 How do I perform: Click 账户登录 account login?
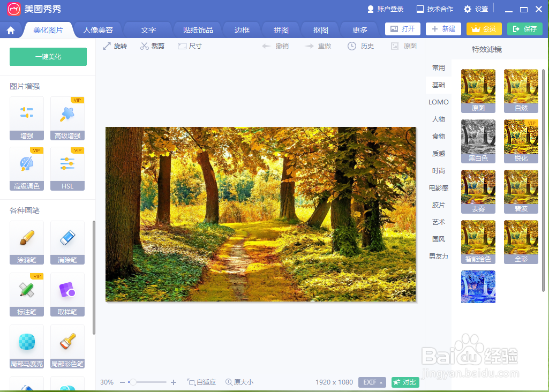385,9
